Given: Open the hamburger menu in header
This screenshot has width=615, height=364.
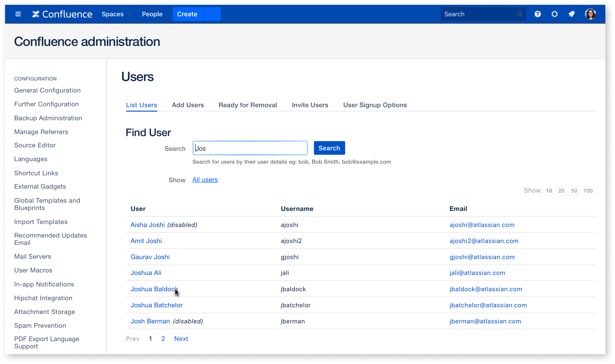Looking at the screenshot, I should (x=18, y=14).
